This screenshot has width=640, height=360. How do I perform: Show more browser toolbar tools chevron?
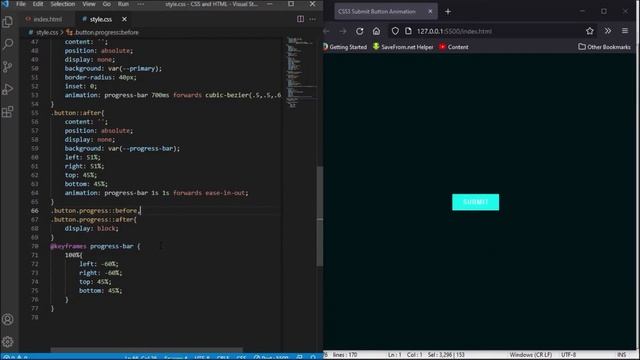coord(608,31)
